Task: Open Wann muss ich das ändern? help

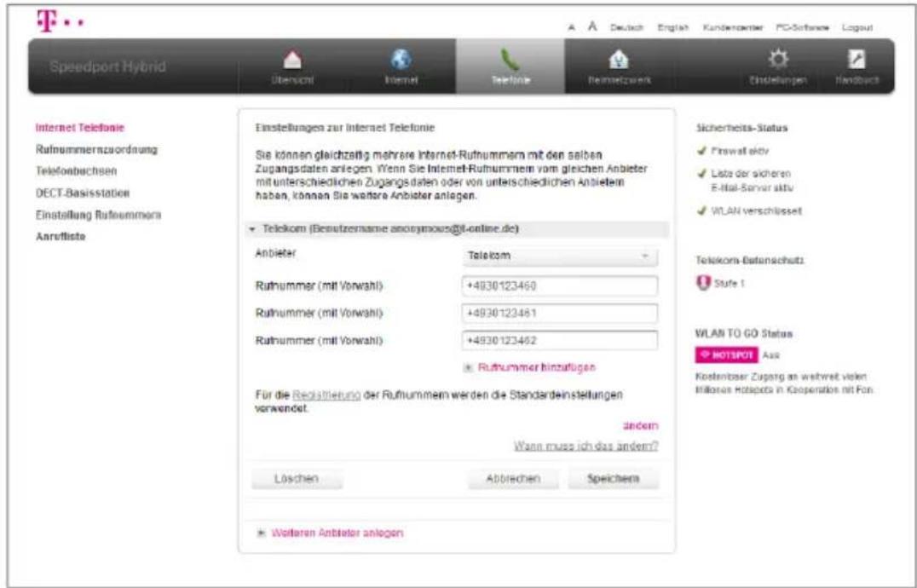Action: click(x=586, y=446)
